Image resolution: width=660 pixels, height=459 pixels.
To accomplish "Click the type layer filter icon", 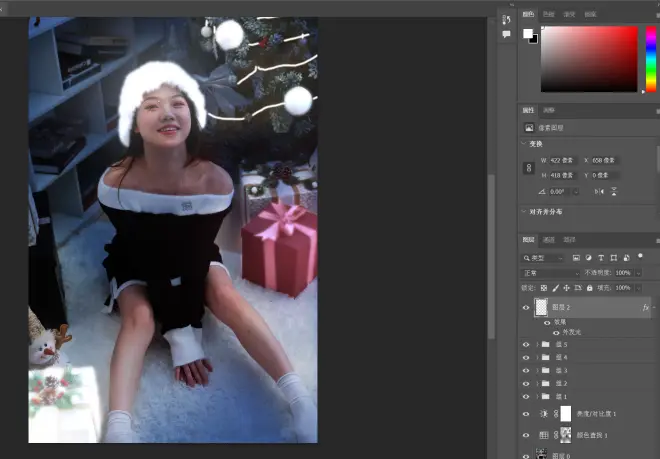I will pyautogui.click(x=600, y=257).
